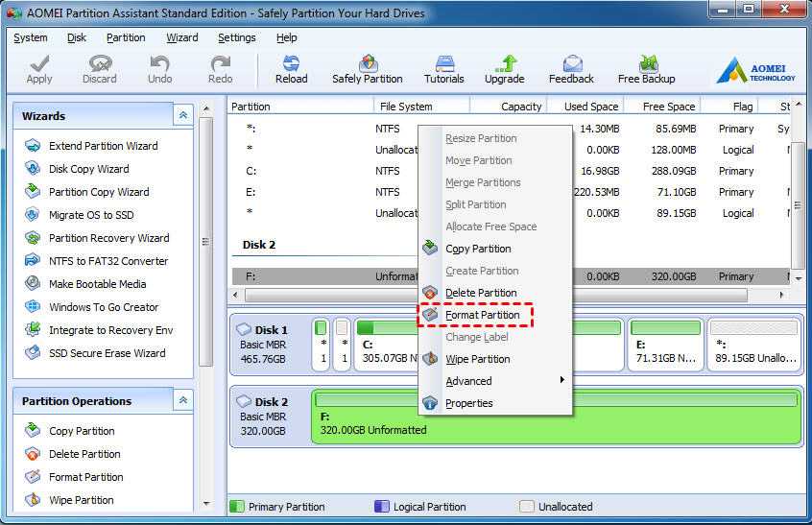
Task: Sort by the Free Space column header
Action: coord(662,107)
